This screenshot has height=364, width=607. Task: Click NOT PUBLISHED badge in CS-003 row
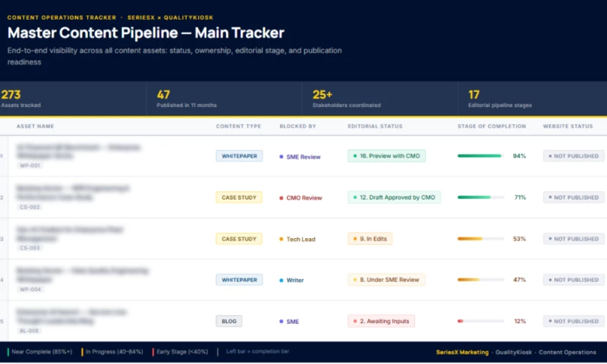574,239
